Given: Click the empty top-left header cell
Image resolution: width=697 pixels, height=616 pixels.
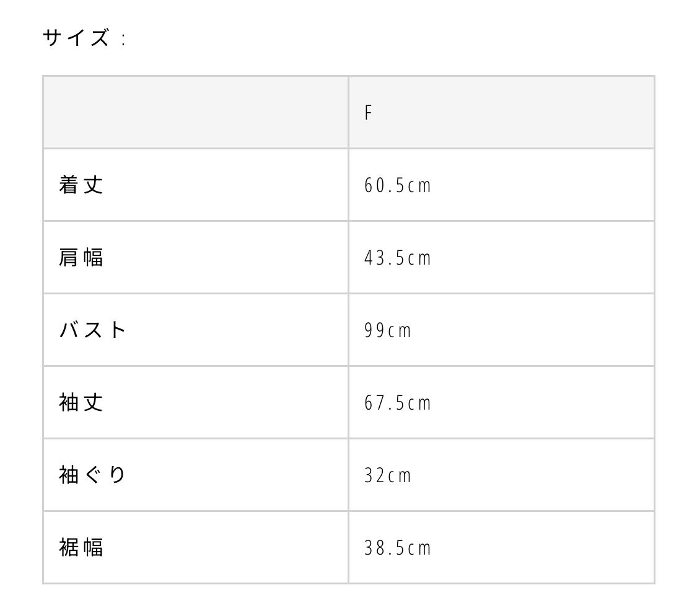Looking at the screenshot, I should coord(195,112).
